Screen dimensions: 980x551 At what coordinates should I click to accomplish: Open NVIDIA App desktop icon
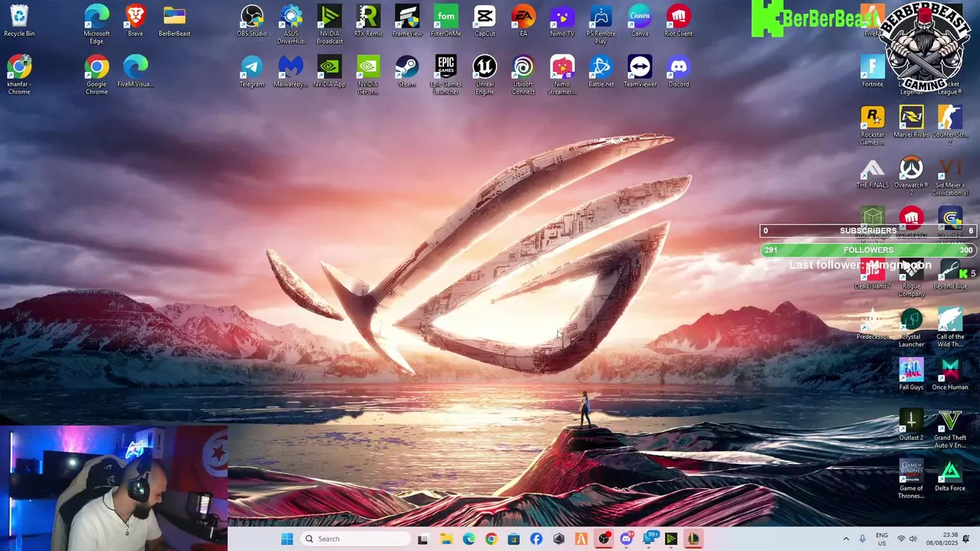pos(329,71)
